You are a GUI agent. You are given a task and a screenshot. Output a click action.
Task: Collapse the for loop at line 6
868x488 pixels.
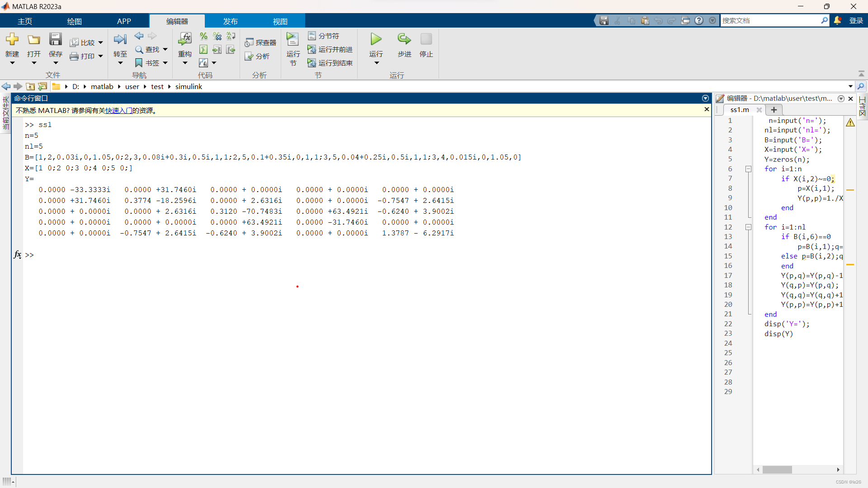tap(748, 169)
